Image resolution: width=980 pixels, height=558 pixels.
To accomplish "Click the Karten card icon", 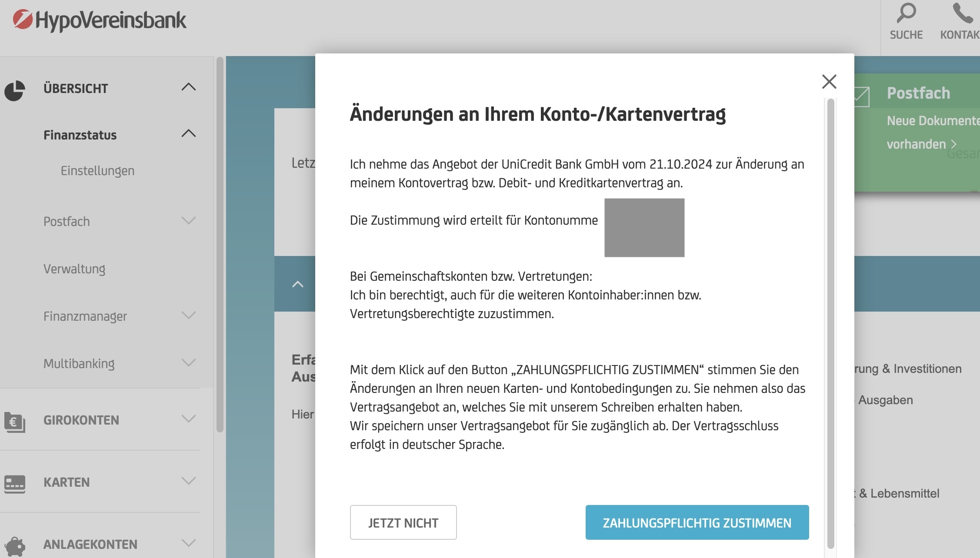I will (x=15, y=484).
